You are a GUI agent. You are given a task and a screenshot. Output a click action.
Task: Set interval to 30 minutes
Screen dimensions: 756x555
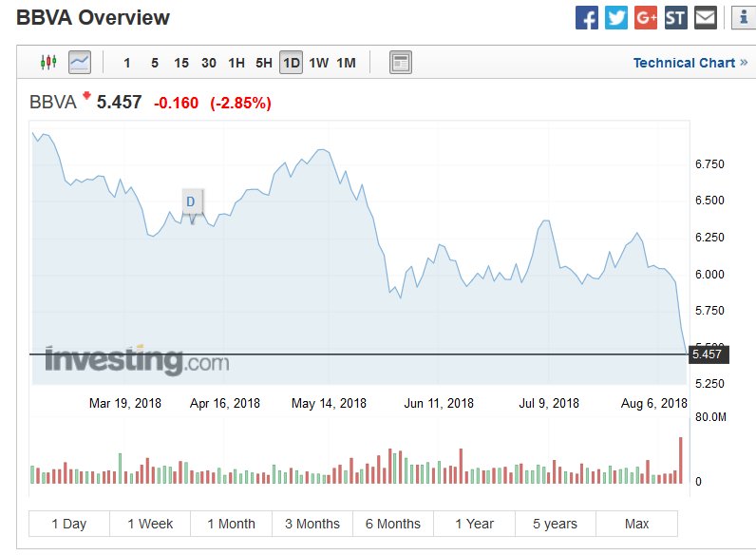click(209, 63)
